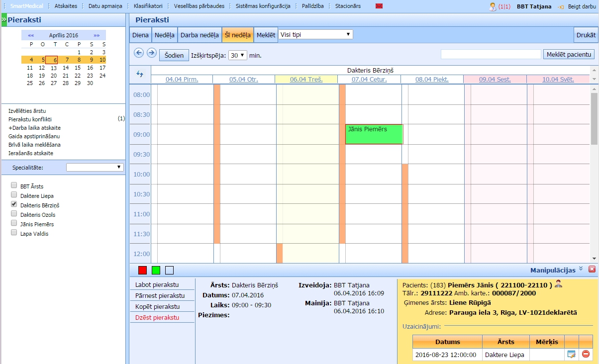Enable the Daktere Liepa checkbox
The height and width of the screenshot is (364, 599).
click(14, 195)
